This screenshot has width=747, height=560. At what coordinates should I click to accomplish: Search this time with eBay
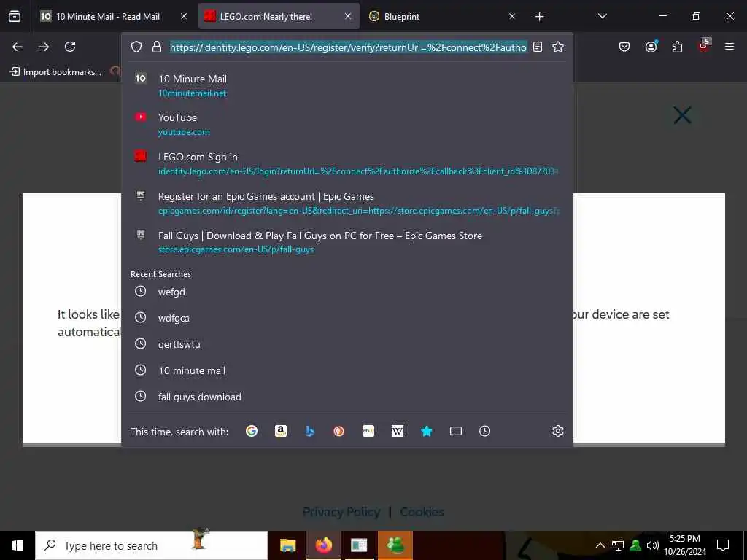pyautogui.click(x=368, y=431)
